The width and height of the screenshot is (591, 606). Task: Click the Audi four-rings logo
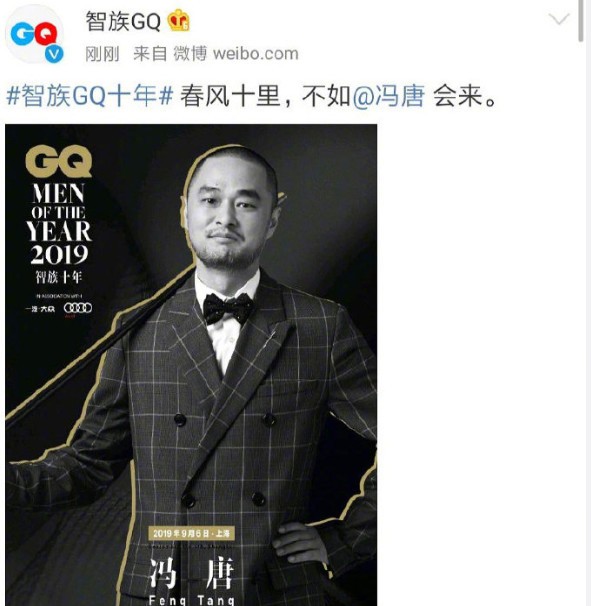[x=78, y=308]
